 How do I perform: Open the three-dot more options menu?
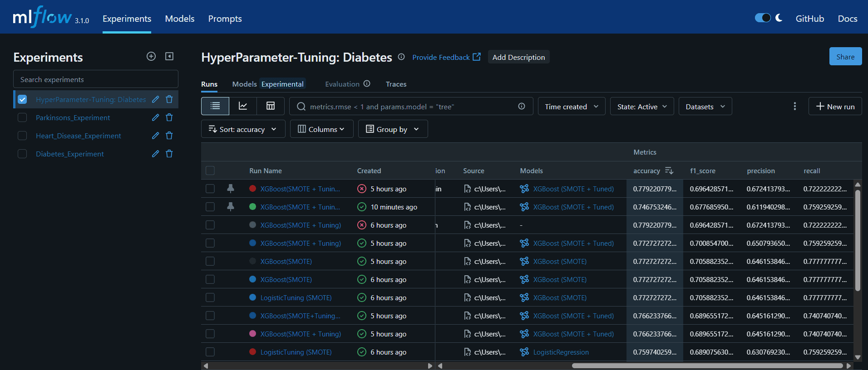click(794, 106)
